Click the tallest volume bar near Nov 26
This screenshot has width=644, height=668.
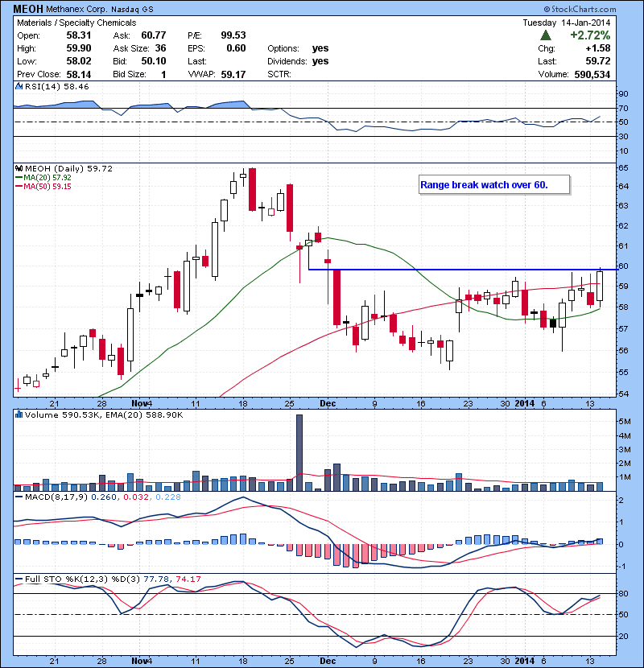(x=299, y=453)
